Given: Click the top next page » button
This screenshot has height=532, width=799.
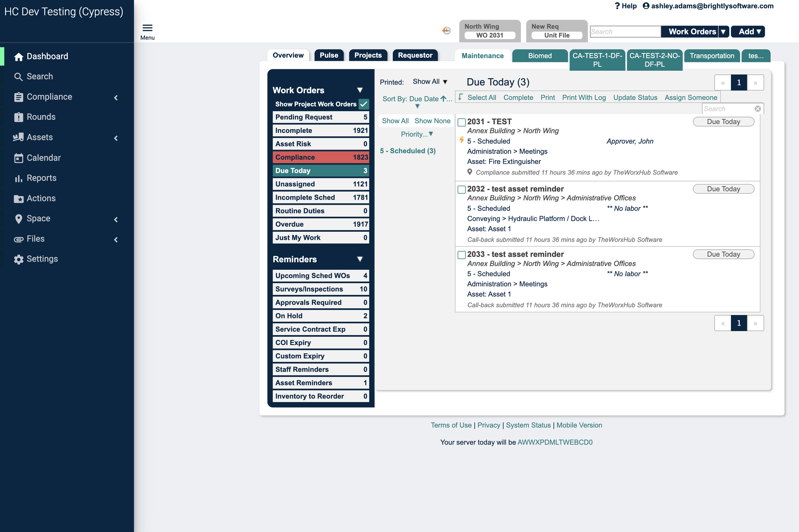Looking at the screenshot, I should [755, 83].
